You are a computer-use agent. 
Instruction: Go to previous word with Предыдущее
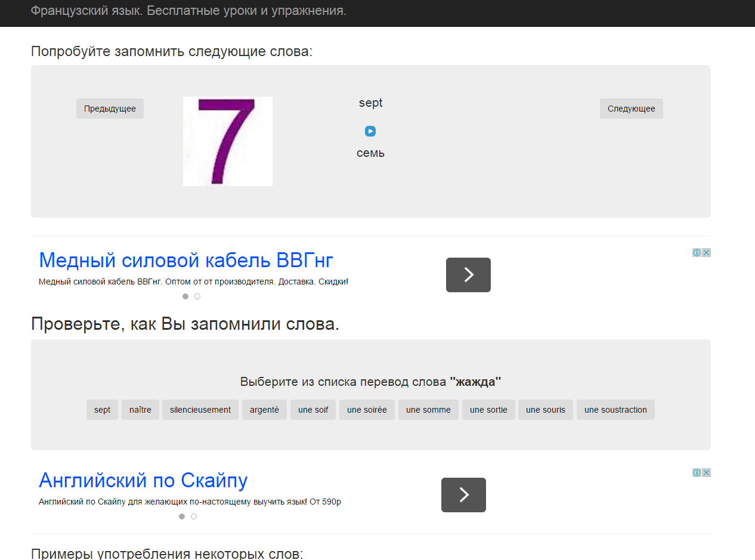click(x=110, y=109)
